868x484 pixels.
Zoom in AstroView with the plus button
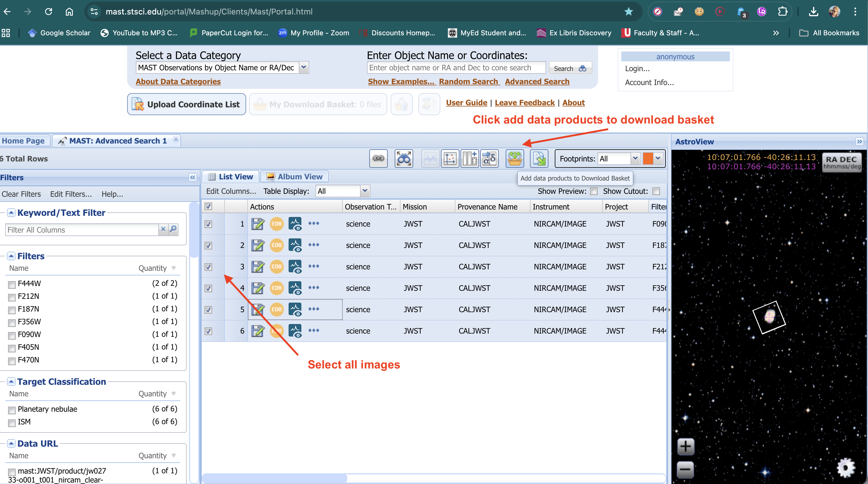(685, 447)
